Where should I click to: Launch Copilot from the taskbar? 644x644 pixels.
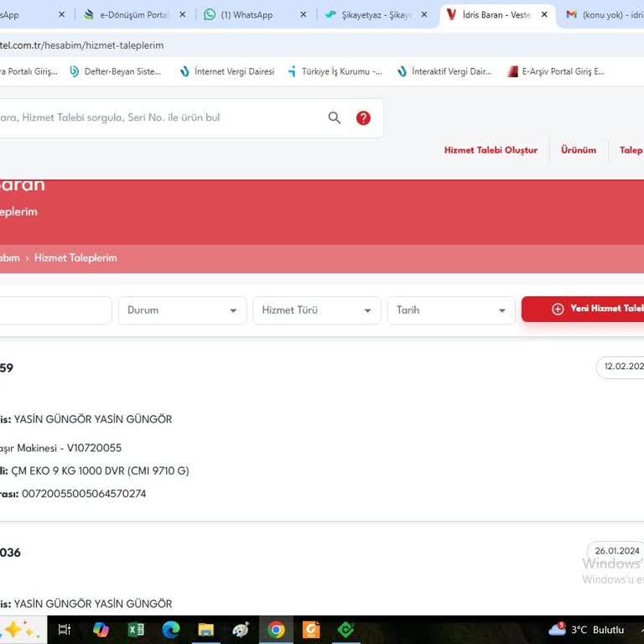(101, 630)
